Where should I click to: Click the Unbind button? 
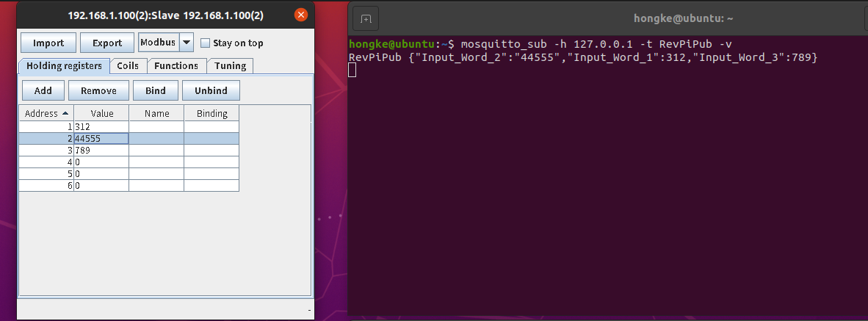(211, 90)
